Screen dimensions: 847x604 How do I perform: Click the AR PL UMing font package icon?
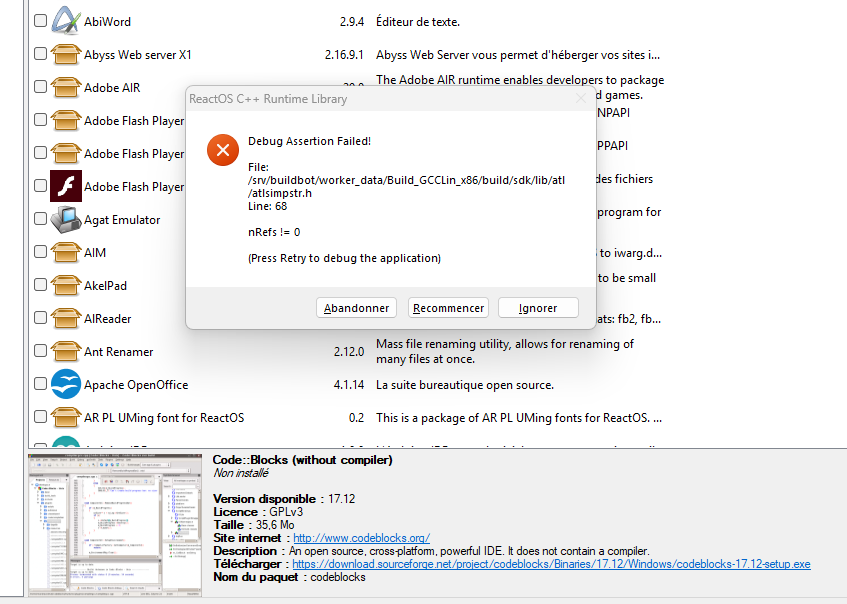tap(66, 417)
